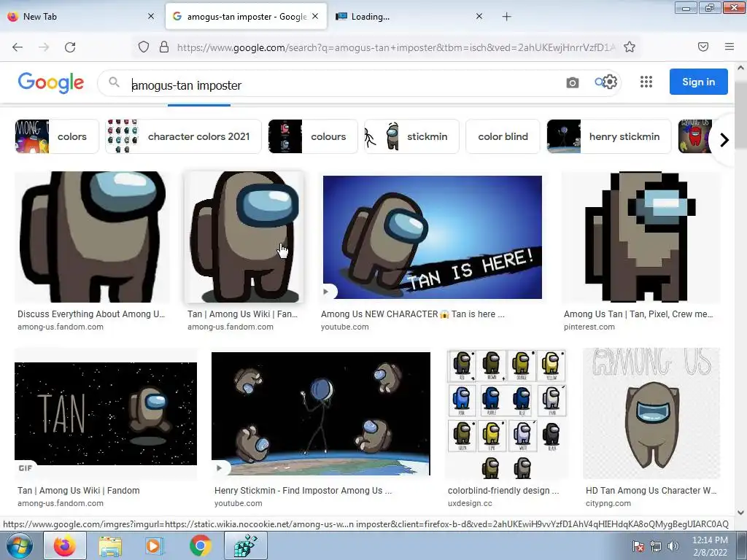This screenshot has height=560, width=747.
Task: Click the padlock site info icon
Action: pyautogui.click(x=164, y=47)
